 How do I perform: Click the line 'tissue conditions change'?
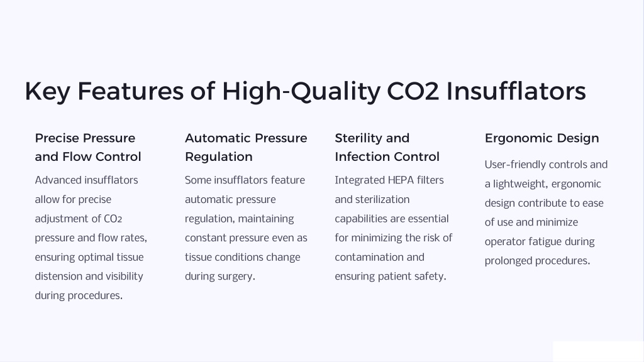pyautogui.click(x=242, y=257)
